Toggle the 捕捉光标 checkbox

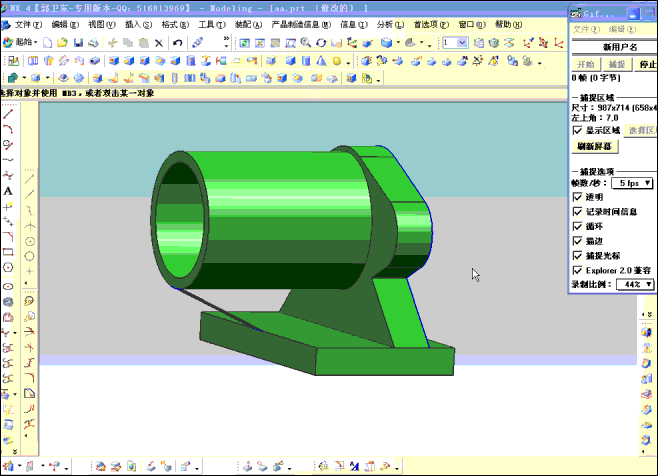[x=578, y=256]
